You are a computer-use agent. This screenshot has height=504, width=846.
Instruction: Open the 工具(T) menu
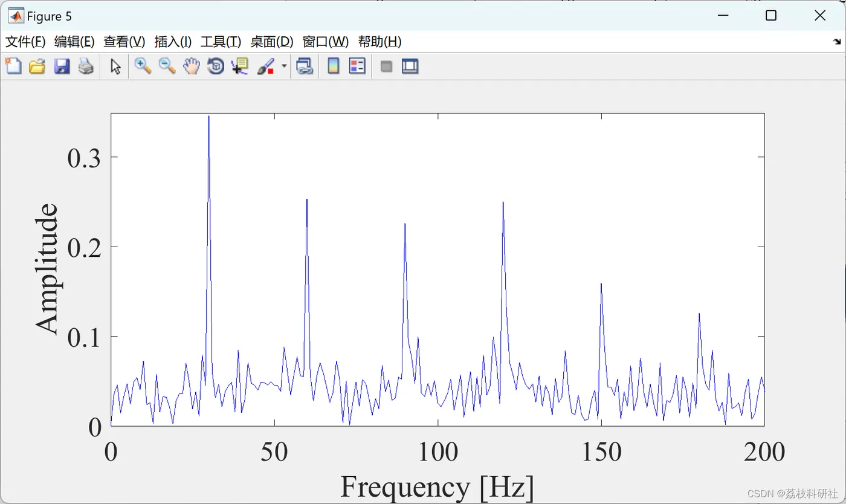221,42
